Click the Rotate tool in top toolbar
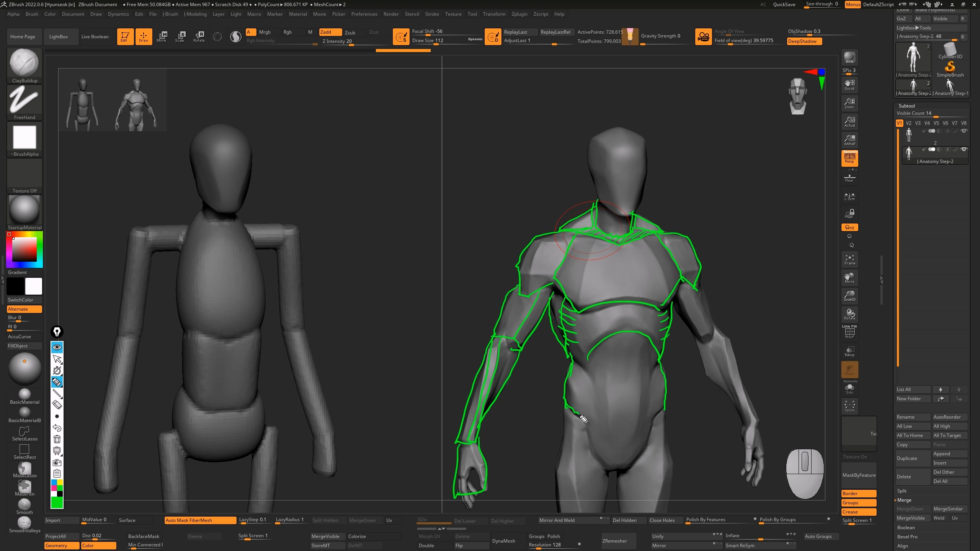This screenshot has height=551, width=980. [x=199, y=36]
